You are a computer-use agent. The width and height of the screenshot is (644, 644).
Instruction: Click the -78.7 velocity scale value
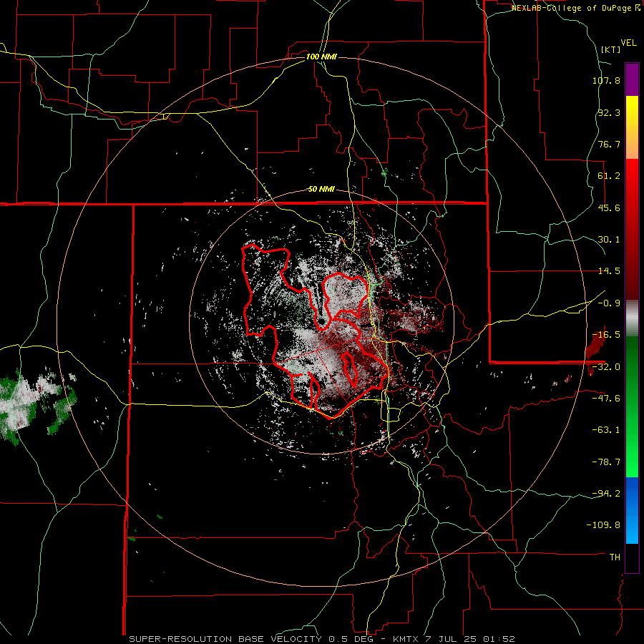coord(606,462)
